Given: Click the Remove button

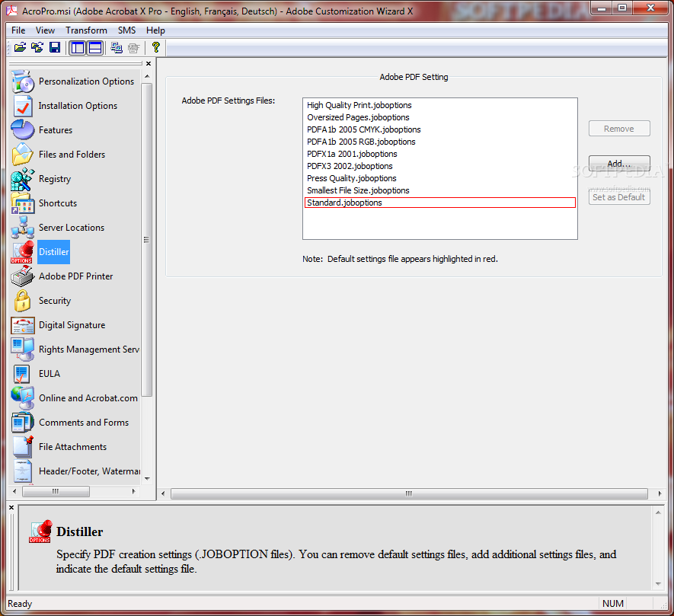Looking at the screenshot, I should click(619, 129).
